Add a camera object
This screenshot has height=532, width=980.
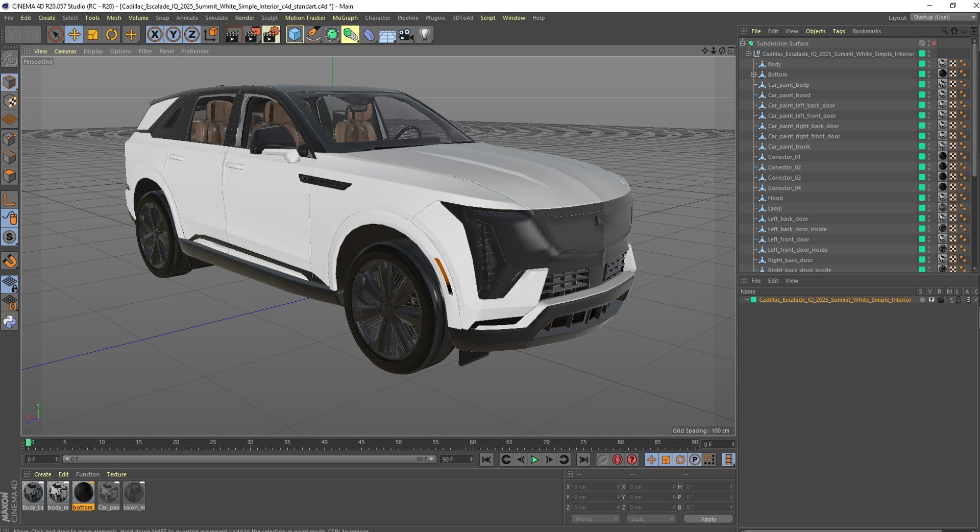406,35
